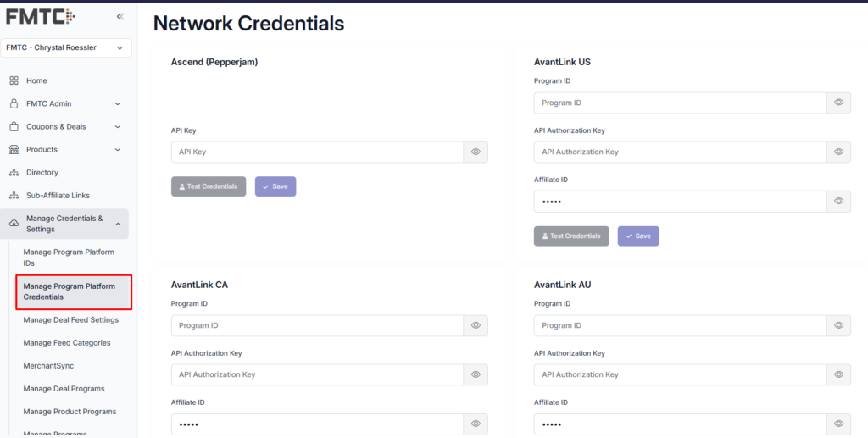868x438 pixels.
Task: Click the Coupons & Deals bag icon
Action: pos(14,126)
